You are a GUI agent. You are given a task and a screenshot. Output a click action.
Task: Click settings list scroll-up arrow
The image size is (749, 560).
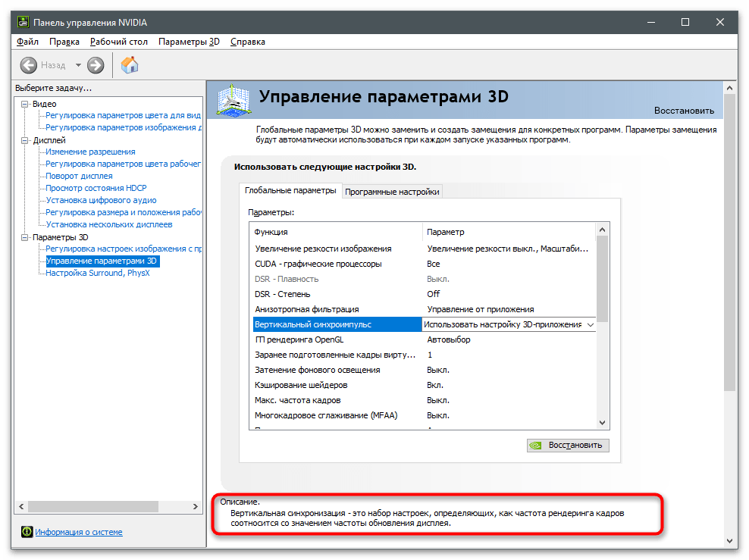point(603,230)
